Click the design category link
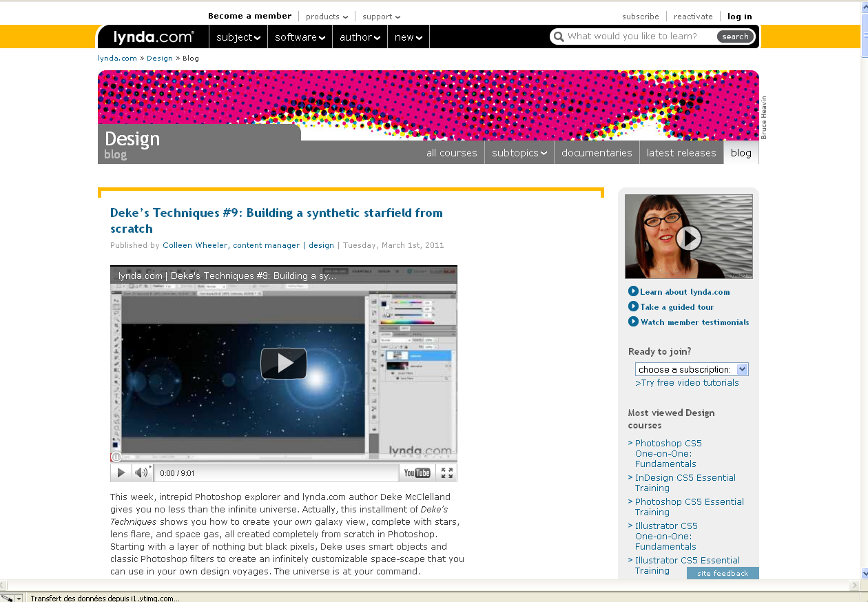 click(x=321, y=245)
